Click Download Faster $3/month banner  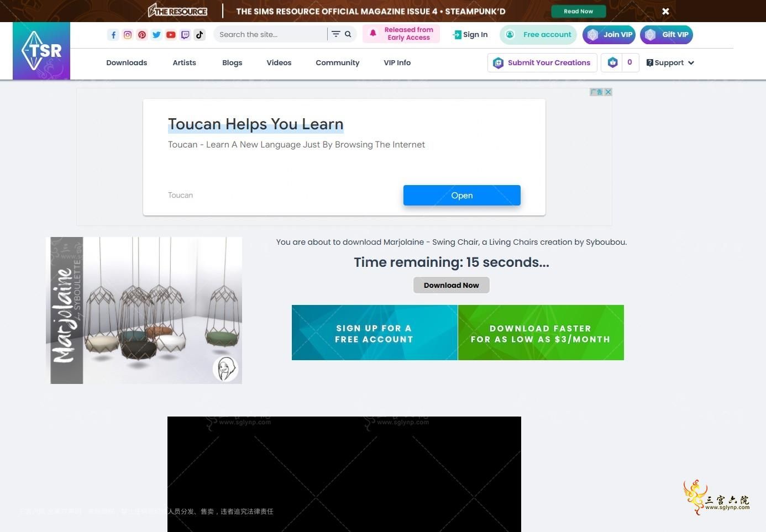(541, 333)
